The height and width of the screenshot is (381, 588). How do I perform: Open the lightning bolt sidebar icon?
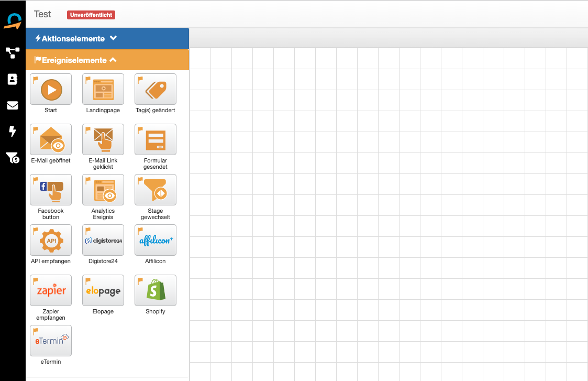[x=13, y=132]
